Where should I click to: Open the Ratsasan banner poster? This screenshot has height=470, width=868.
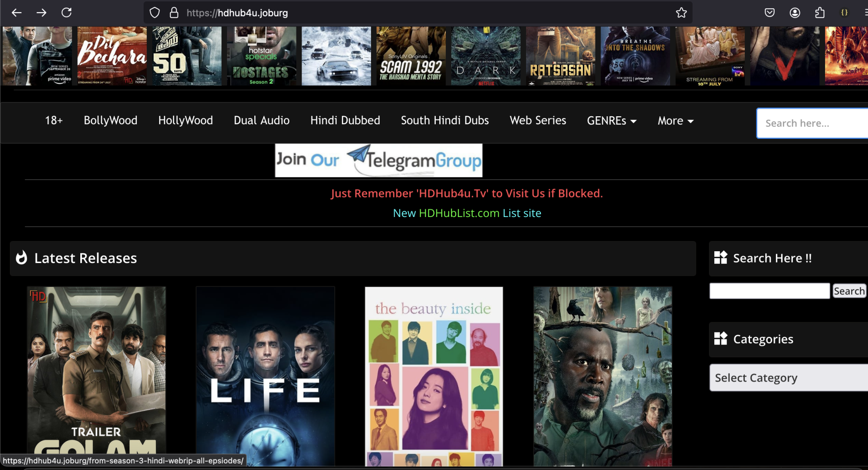pos(560,56)
